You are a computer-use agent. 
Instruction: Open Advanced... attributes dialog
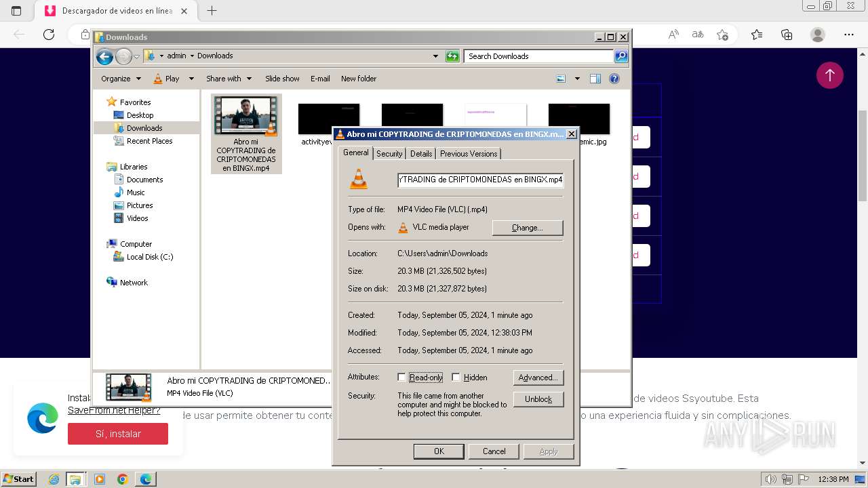click(x=538, y=378)
